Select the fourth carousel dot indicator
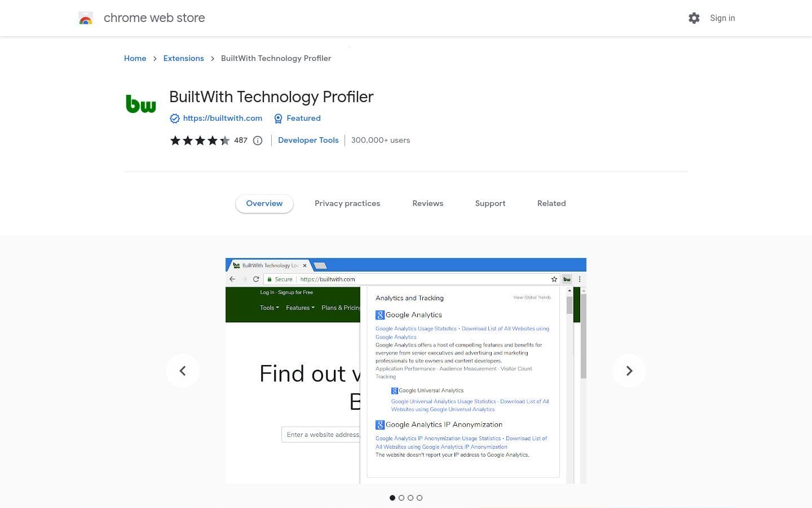The image size is (812, 508). tap(420, 498)
